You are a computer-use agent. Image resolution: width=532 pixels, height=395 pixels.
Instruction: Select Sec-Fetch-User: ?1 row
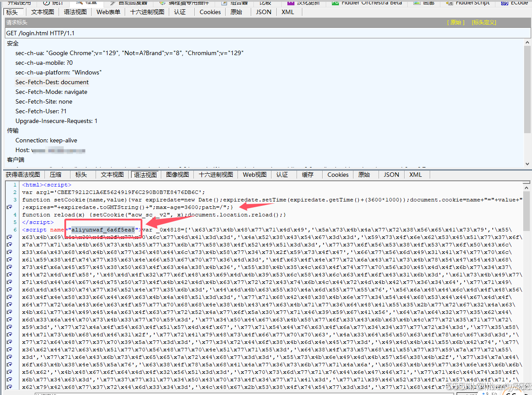[41, 111]
